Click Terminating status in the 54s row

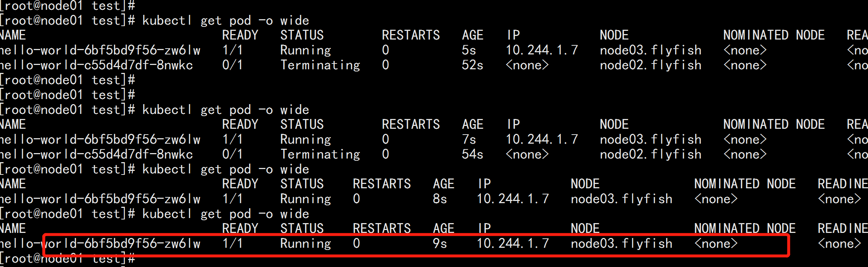tap(320, 155)
